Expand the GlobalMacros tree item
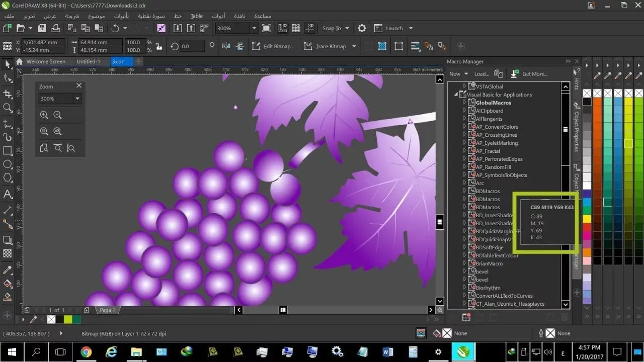 [464, 102]
